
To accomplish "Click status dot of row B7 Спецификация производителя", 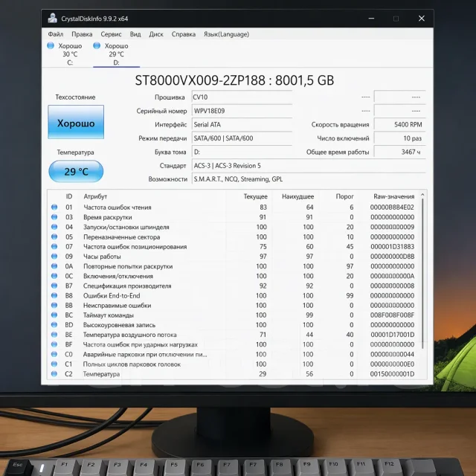I will click(x=54, y=286).
